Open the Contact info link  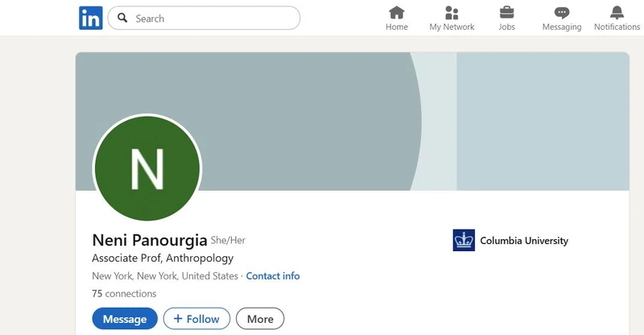click(273, 275)
